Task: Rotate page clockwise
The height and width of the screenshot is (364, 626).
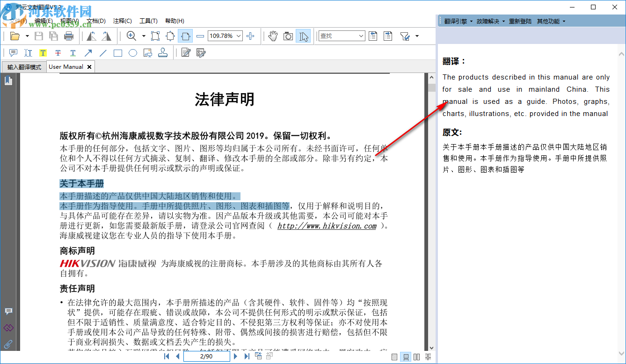Action: point(107,36)
